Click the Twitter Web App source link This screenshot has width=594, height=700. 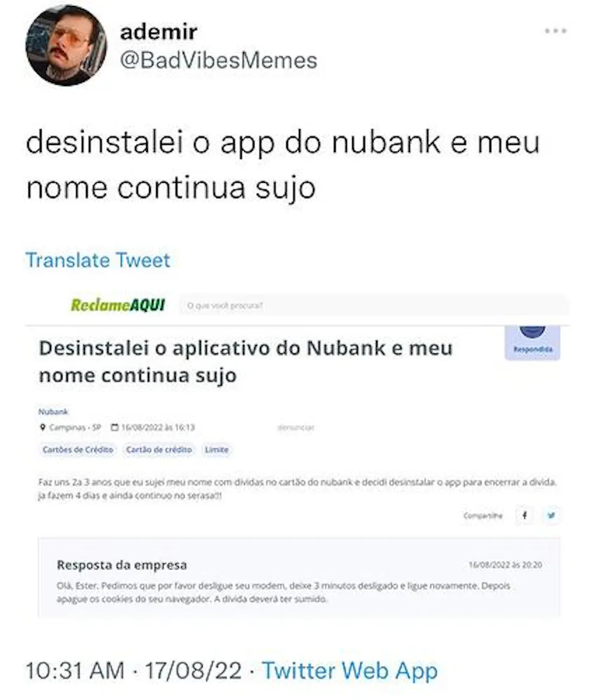tap(350, 670)
